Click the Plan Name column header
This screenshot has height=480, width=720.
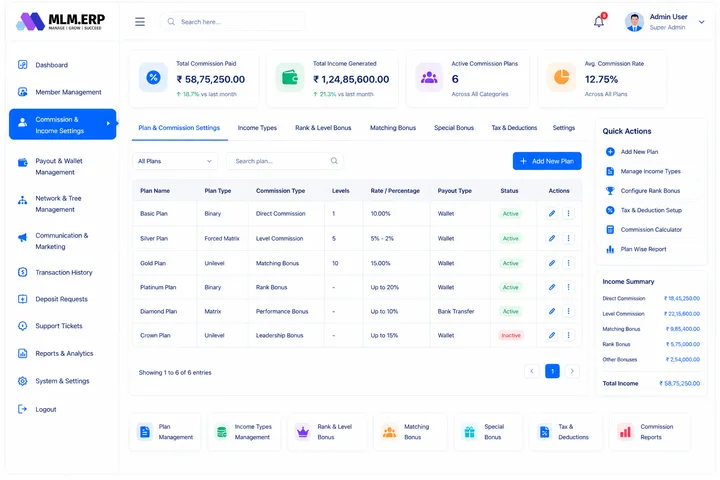point(155,191)
